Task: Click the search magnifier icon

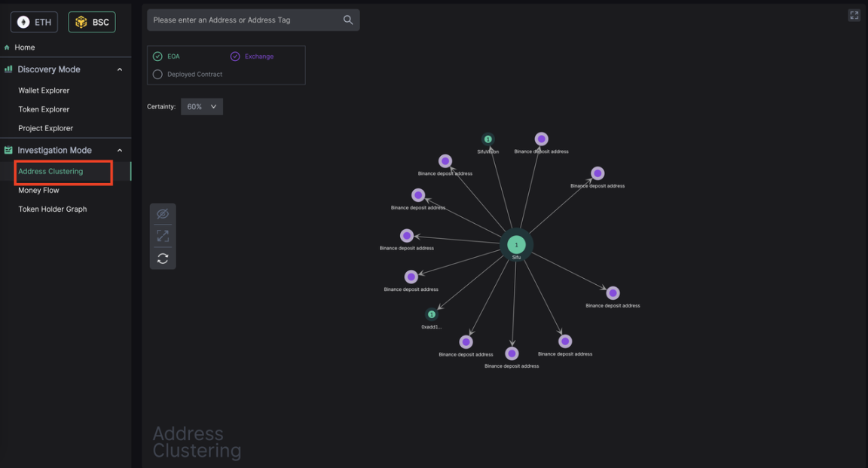Action: (347, 20)
